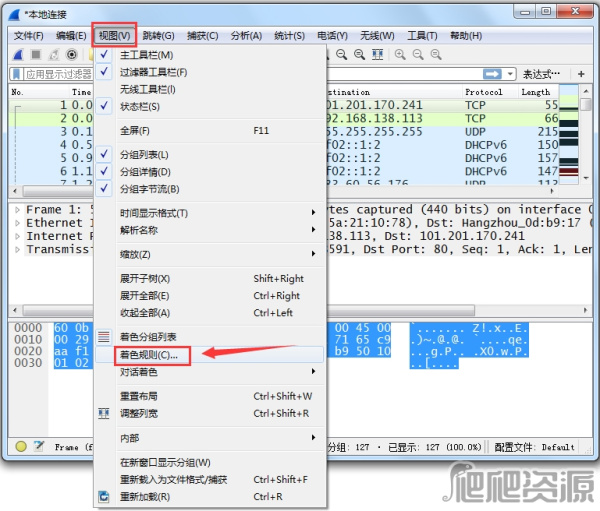The width and height of the screenshot is (600, 511).
Task: Choose 在新窗口显示分组(W) entry
Action: (x=210, y=462)
